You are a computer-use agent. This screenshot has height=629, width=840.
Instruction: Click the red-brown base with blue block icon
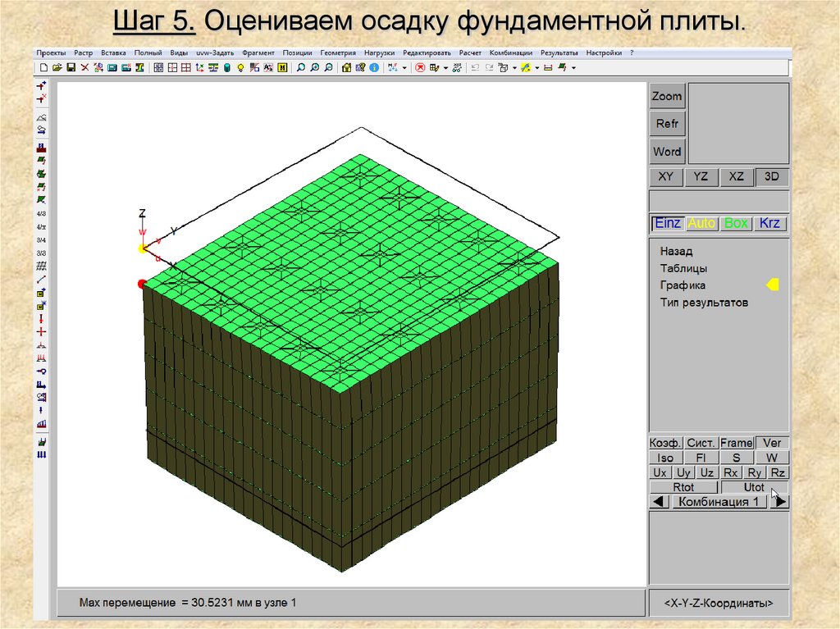click(x=41, y=148)
